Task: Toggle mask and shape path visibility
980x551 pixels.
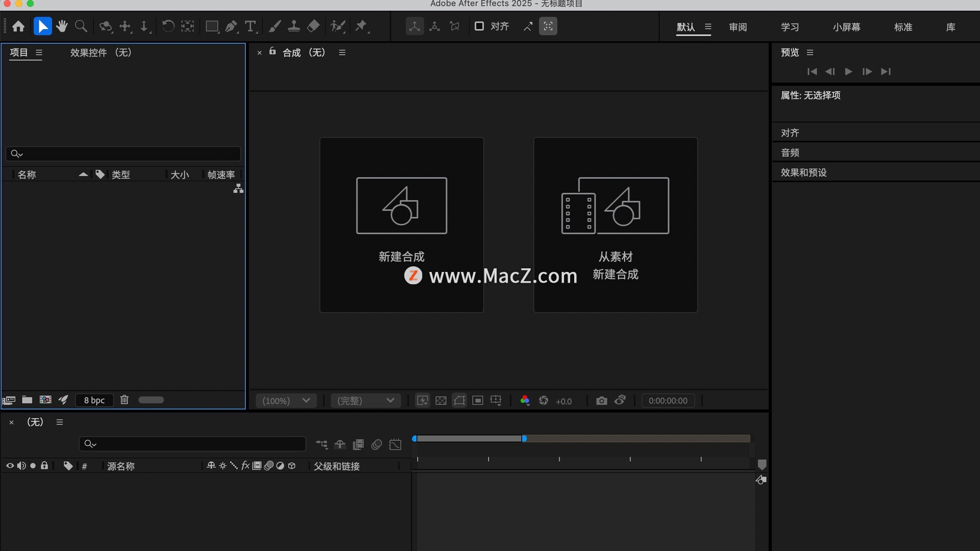Action: [459, 401]
